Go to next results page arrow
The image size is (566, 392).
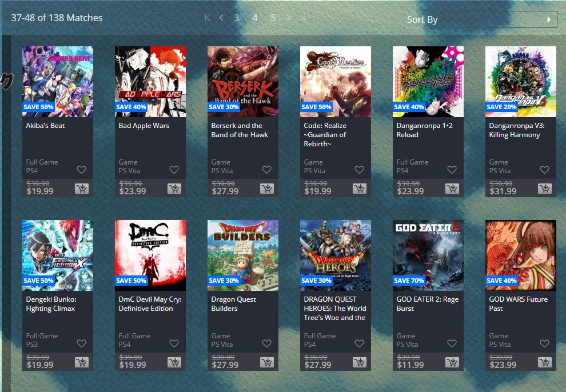pos(289,18)
